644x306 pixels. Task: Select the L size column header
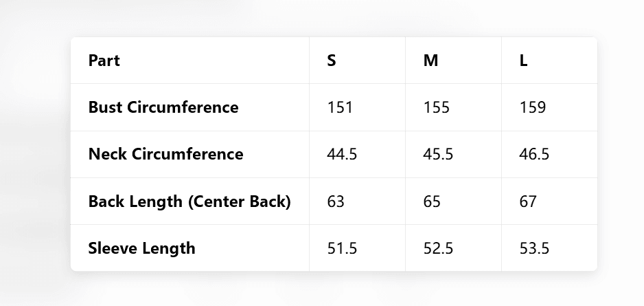[523, 61]
